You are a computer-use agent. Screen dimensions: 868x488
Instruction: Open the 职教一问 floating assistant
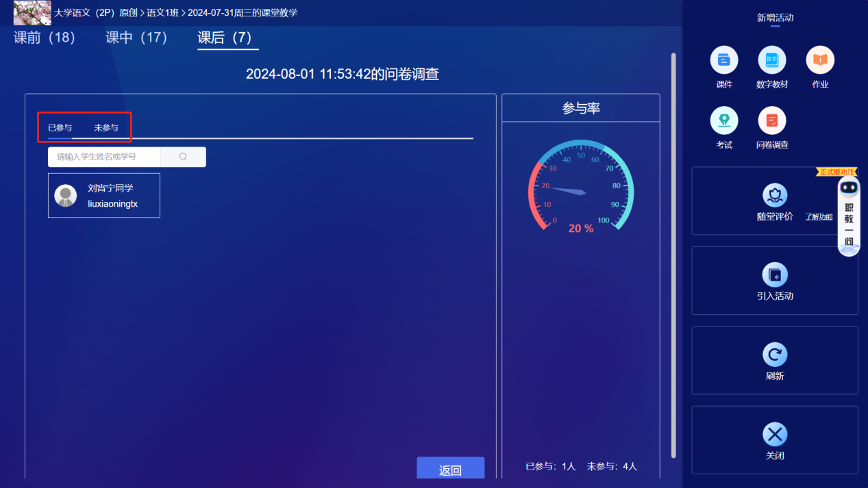(848, 216)
